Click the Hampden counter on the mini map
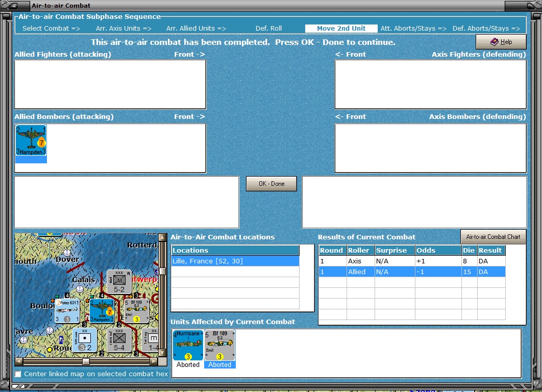 click(x=102, y=311)
